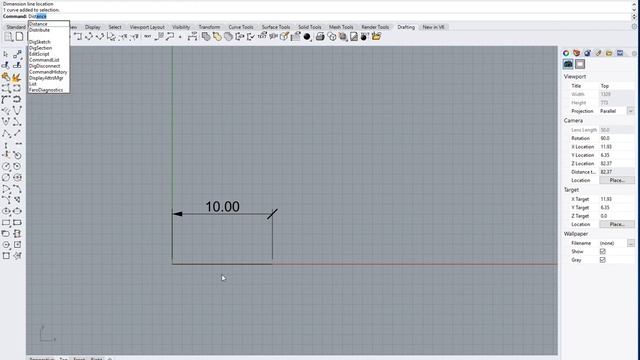Select the rectangle tool in left sidebar
Screen dimensions: 640x360
pyautogui.click(x=6, y=222)
